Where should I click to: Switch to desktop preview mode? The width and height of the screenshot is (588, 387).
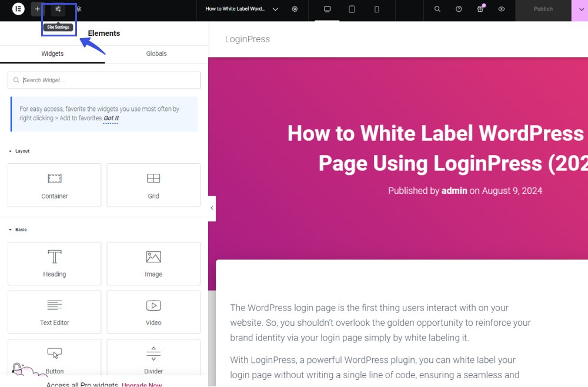coord(327,9)
